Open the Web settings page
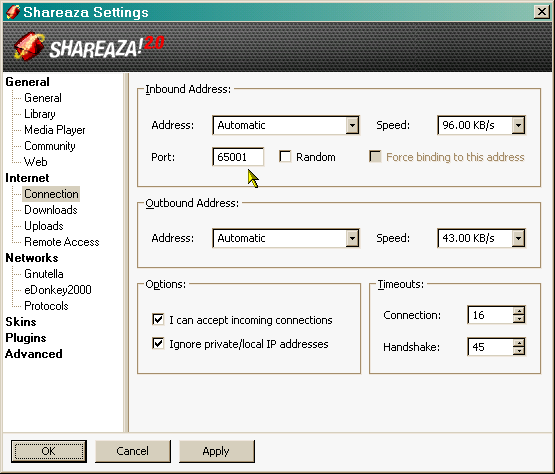Image resolution: width=555 pixels, height=474 pixels. coord(35,162)
